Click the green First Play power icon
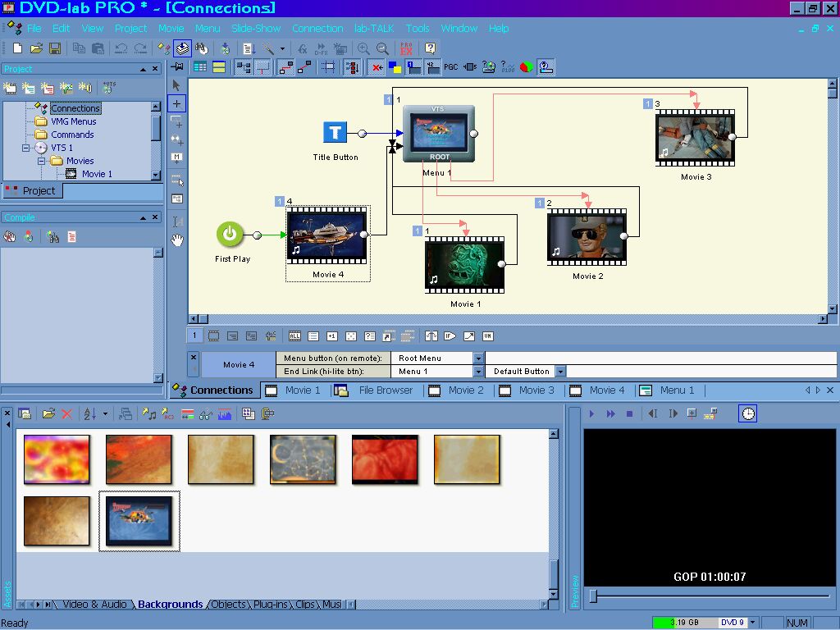This screenshot has height=630, width=840. [230, 234]
